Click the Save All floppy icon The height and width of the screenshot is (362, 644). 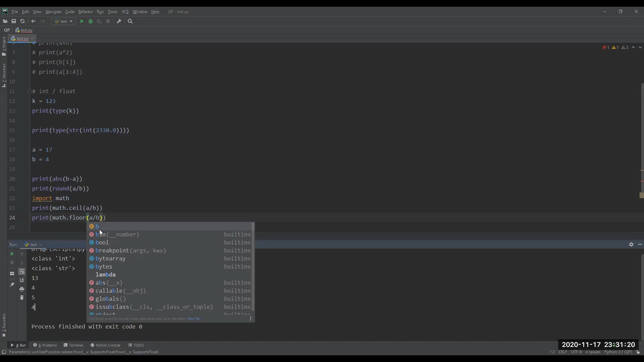click(14, 21)
